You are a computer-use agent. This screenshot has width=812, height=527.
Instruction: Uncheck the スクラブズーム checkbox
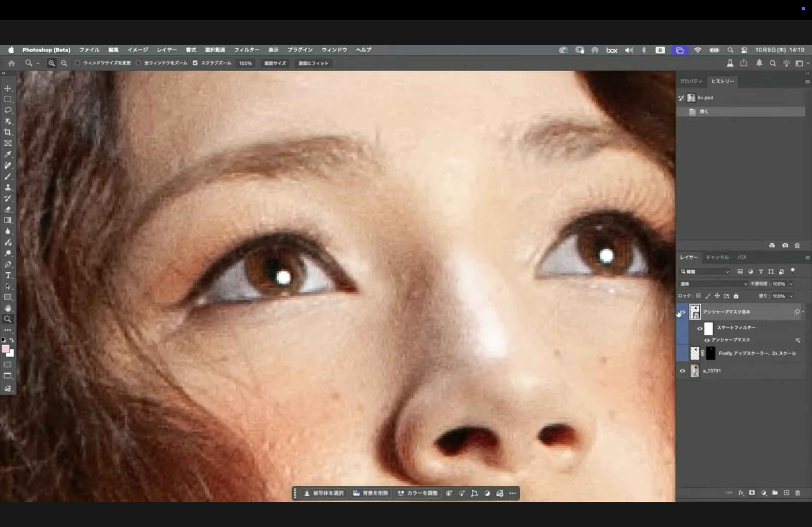(195, 63)
